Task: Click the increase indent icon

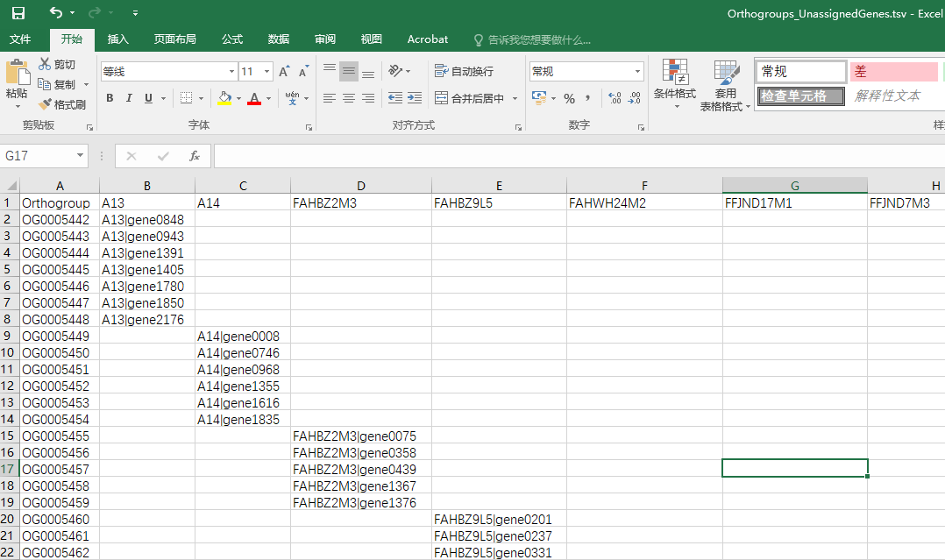Action: tap(415, 98)
